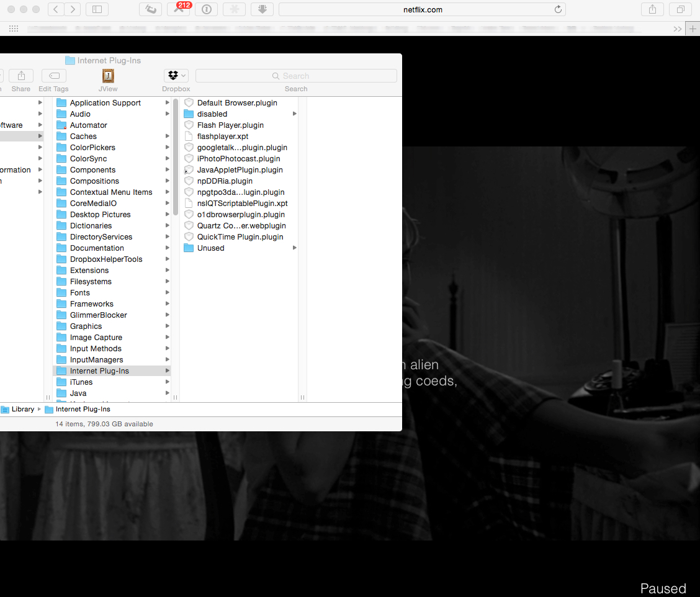The width and height of the screenshot is (700, 597).
Task: Go back in Safari history
Action: tap(56, 9)
